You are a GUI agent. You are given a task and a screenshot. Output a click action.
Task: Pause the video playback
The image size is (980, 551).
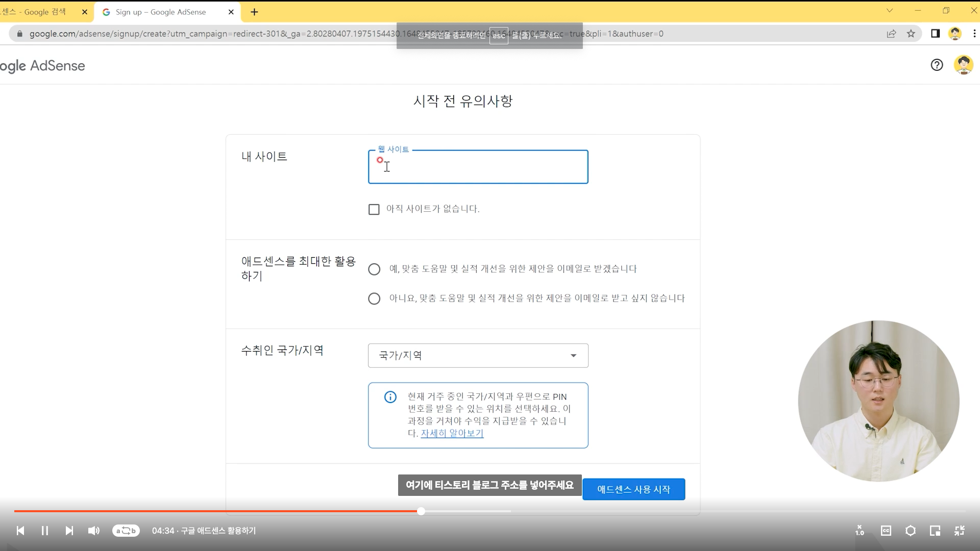pyautogui.click(x=45, y=531)
